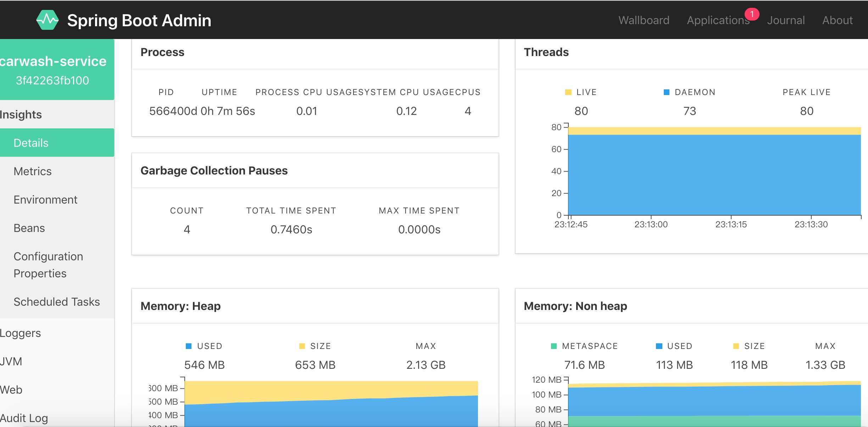The width and height of the screenshot is (868, 427).
Task: Click the yellow heap SIZE legend square
Action: [302, 346]
